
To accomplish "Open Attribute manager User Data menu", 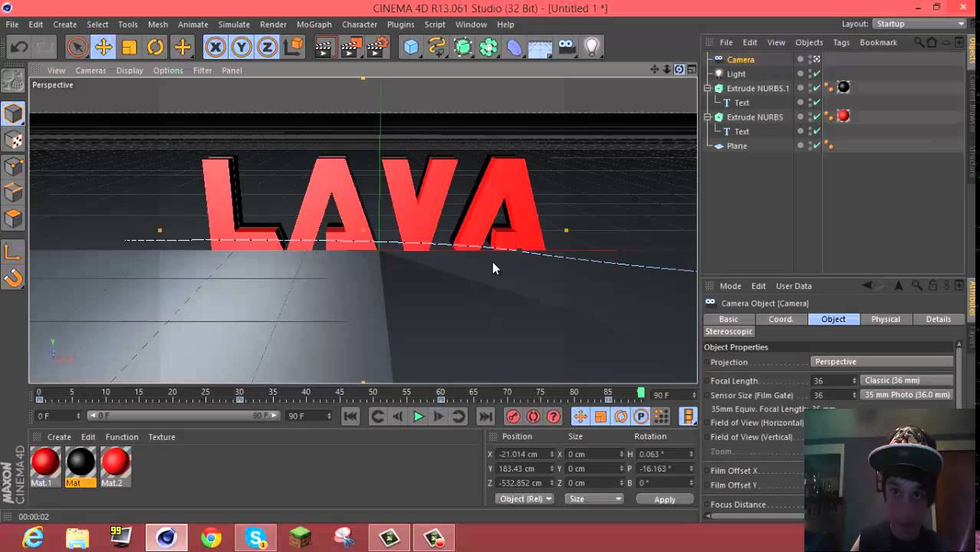I will [794, 286].
